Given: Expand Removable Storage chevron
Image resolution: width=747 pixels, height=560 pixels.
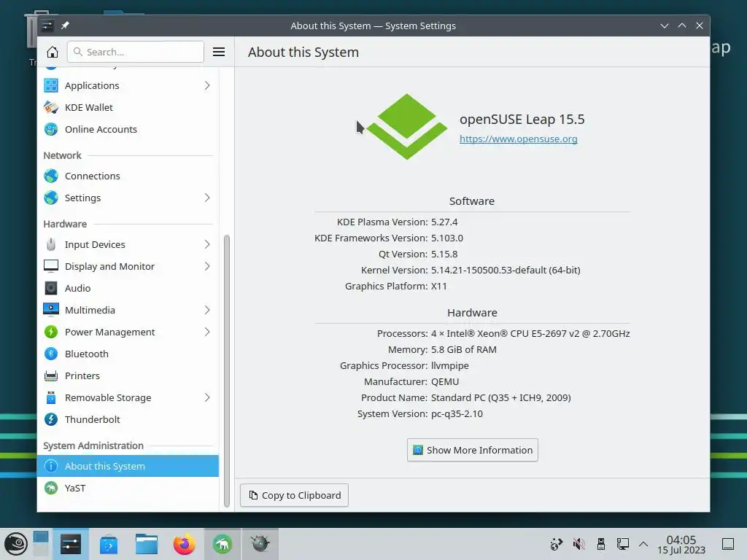Looking at the screenshot, I should pos(207,398).
